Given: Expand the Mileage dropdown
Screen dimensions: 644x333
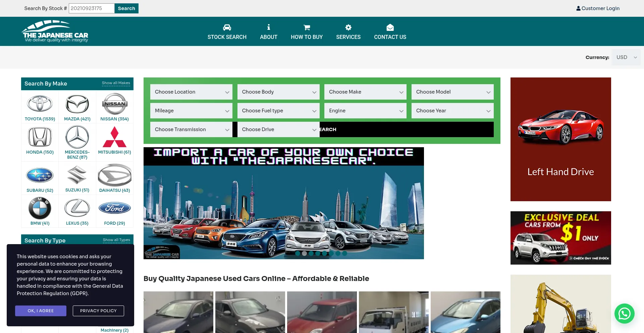Looking at the screenshot, I should (191, 111).
